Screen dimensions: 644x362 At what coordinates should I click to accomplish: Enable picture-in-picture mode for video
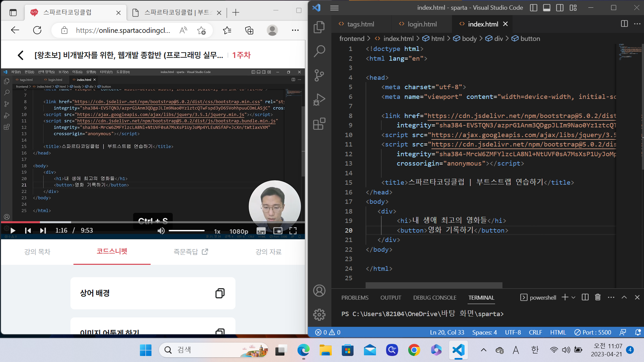(278, 231)
